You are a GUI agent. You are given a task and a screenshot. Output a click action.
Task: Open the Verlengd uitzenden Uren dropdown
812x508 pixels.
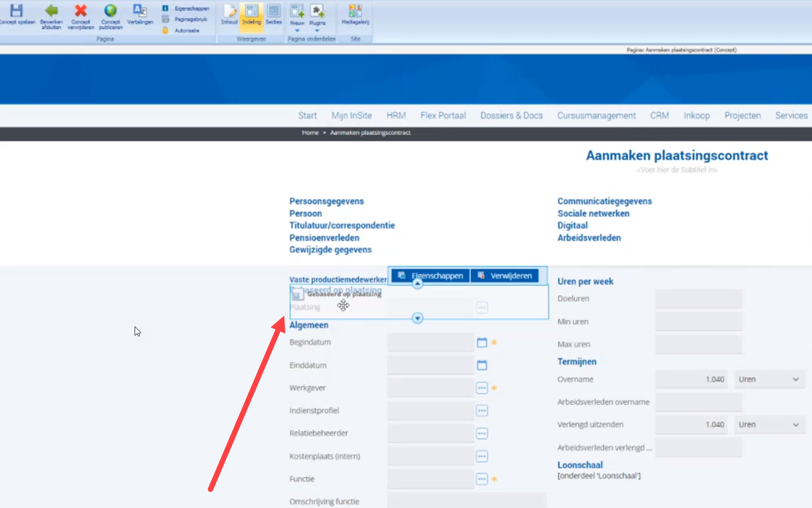point(769,425)
